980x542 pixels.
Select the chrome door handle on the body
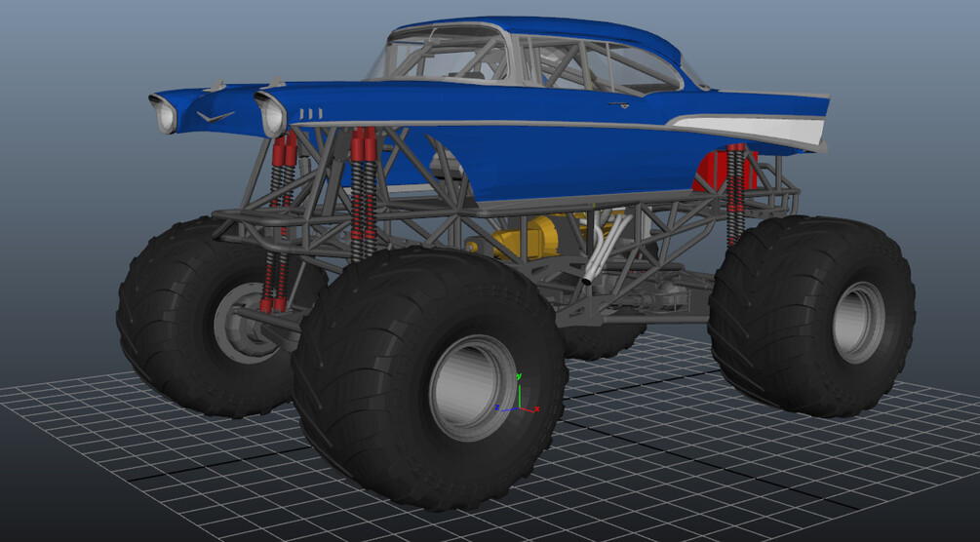pyautogui.click(x=618, y=103)
